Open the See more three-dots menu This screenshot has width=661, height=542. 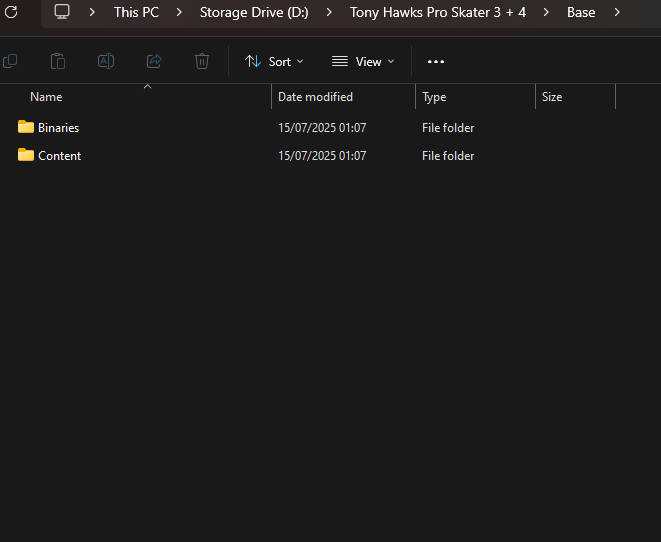[x=435, y=61]
